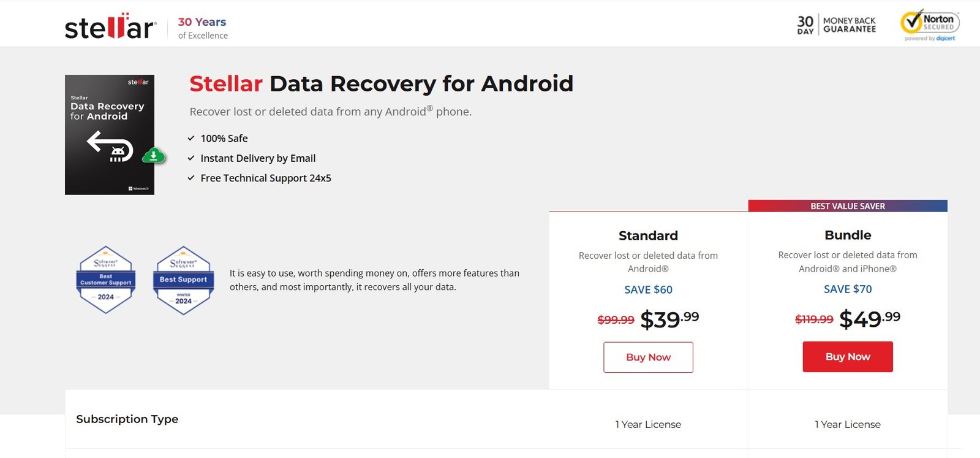This screenshot has width=980, height=458.
Task: Buy the Bundle plan now
Action: coord(848,357)
